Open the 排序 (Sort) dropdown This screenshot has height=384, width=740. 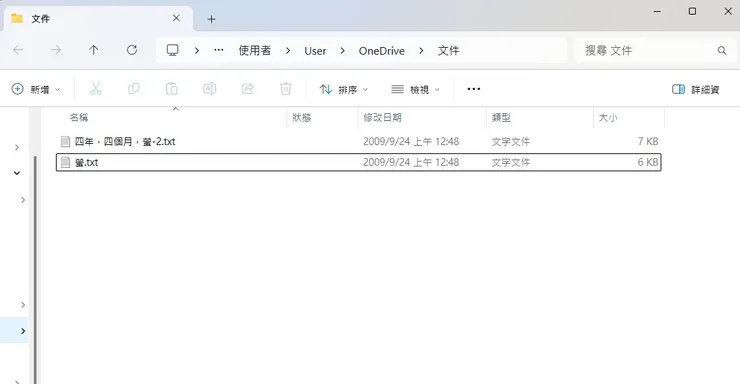click(x=344, y=89)
